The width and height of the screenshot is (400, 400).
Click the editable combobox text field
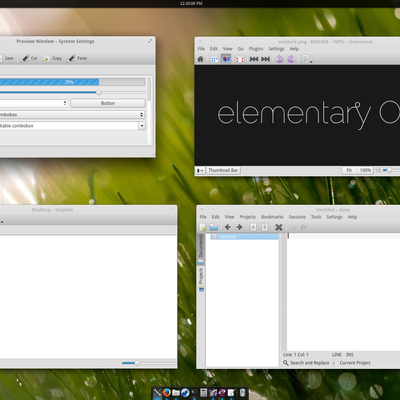click(69, 126)
